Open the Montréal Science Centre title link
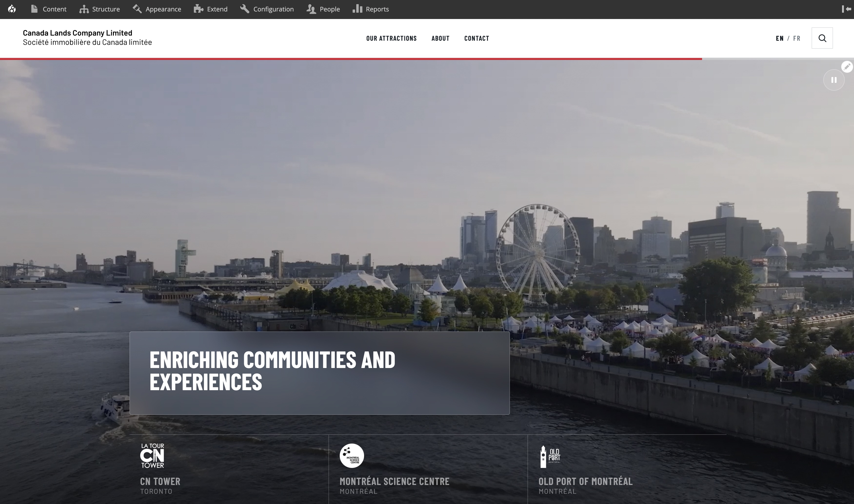854x504 pixels. 394,481
